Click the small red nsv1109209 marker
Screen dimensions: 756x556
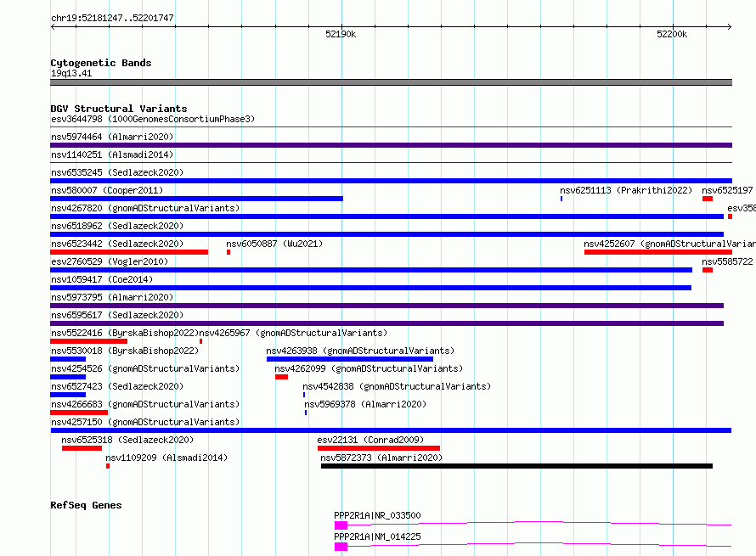[x=108, y=466]
